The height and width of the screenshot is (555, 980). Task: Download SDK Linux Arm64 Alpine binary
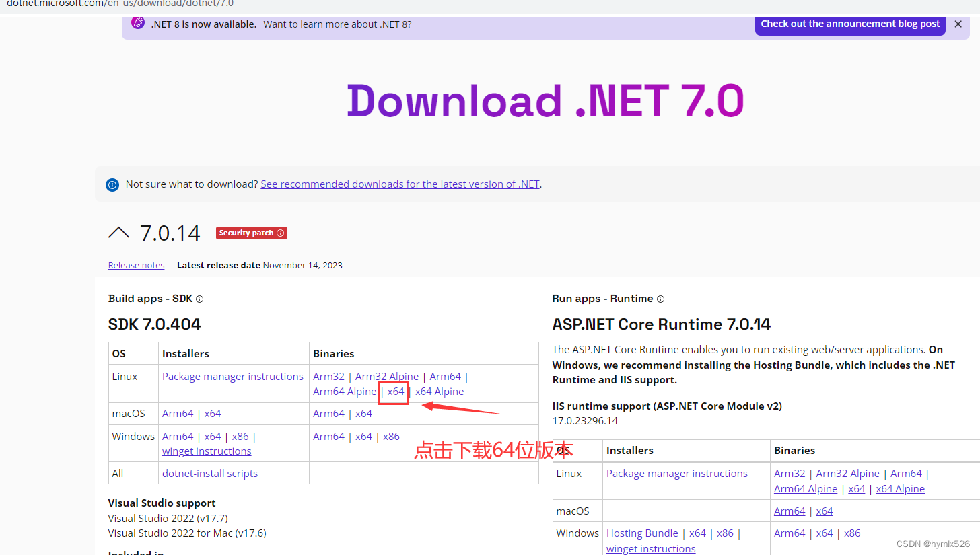[x=345, y=392]
